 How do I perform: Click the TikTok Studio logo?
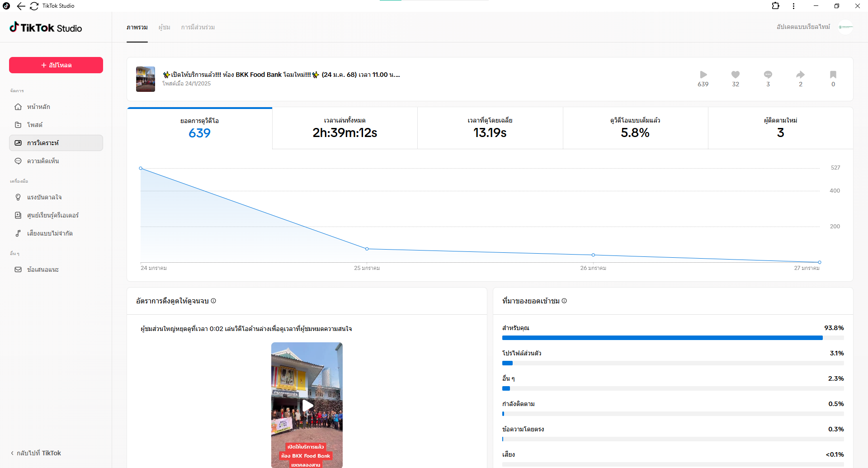click(46, 28)
